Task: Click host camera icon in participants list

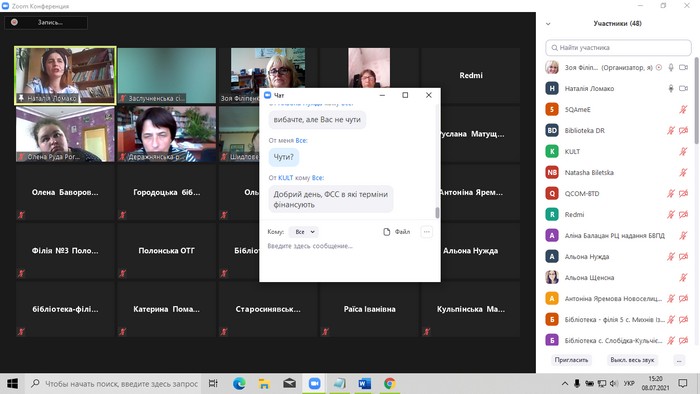Action: [683, 67]
